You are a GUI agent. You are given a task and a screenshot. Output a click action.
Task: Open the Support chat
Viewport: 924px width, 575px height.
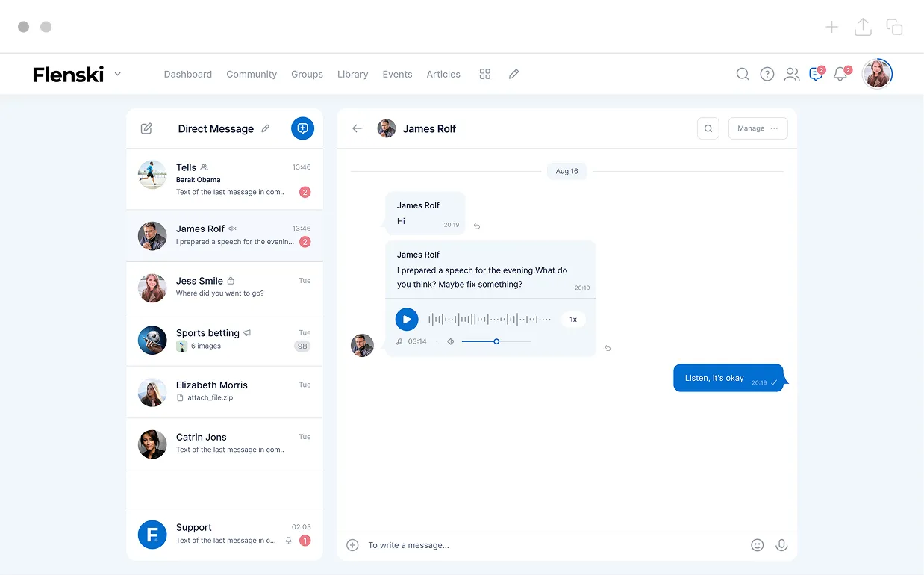point(225,533)
